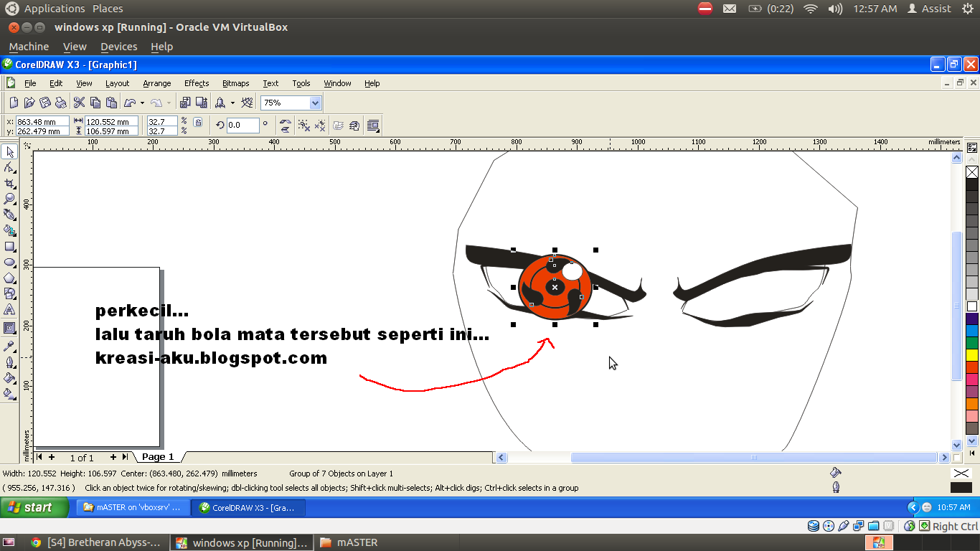
Task: Click the Import icon
Action: click(x=185, y=103)
